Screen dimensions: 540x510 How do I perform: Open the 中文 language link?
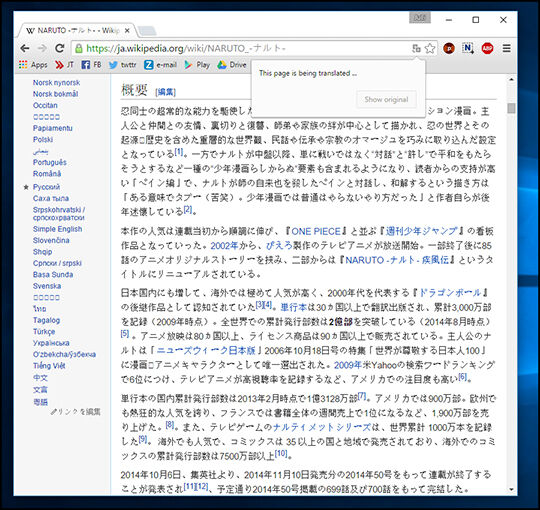(x=40, y=377)
